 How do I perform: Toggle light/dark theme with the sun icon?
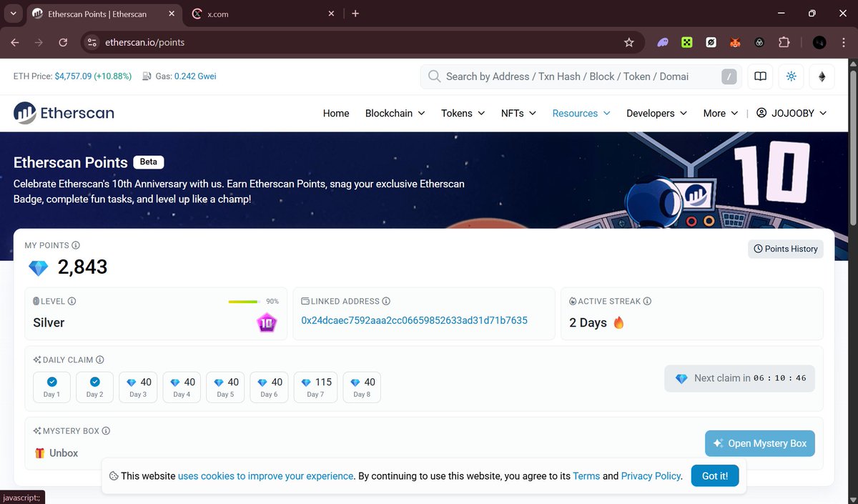click(791, 76)
